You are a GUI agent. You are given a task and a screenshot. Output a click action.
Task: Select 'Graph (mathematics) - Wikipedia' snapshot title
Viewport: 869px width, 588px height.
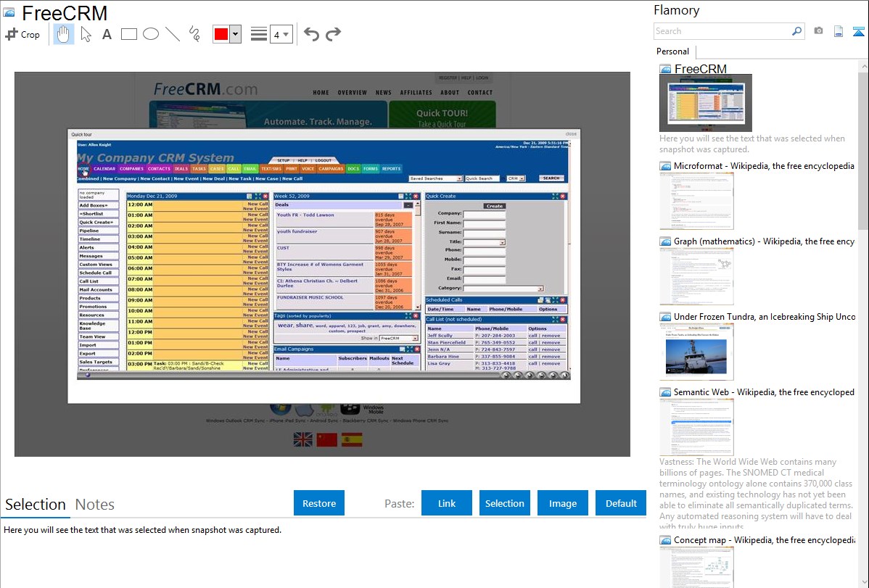[764, 241]
